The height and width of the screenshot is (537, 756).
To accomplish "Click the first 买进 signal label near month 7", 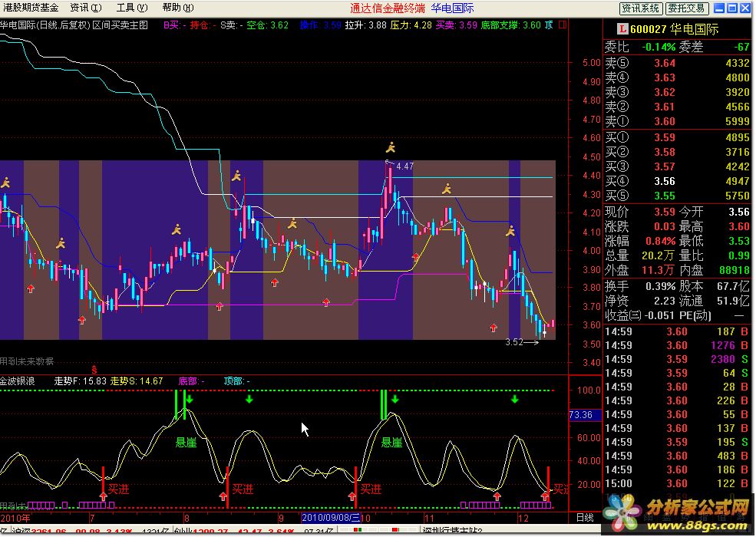I will [x=119, y=489].
